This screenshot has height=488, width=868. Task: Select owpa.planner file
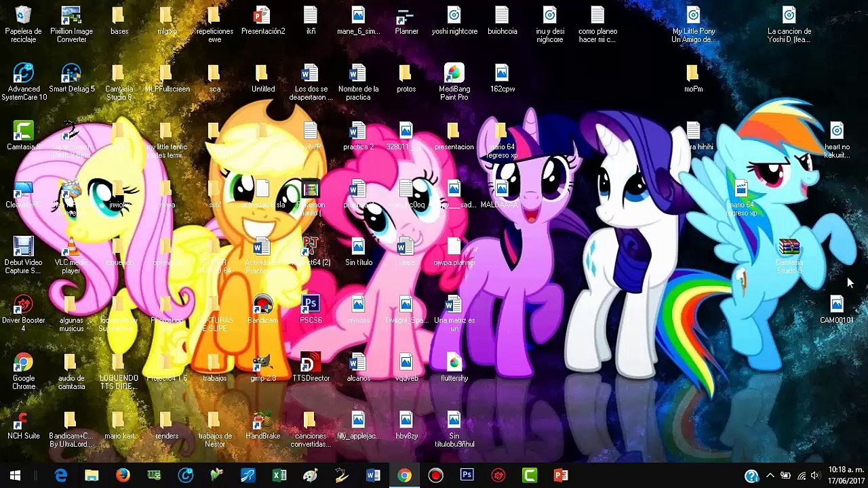(454, 252)
